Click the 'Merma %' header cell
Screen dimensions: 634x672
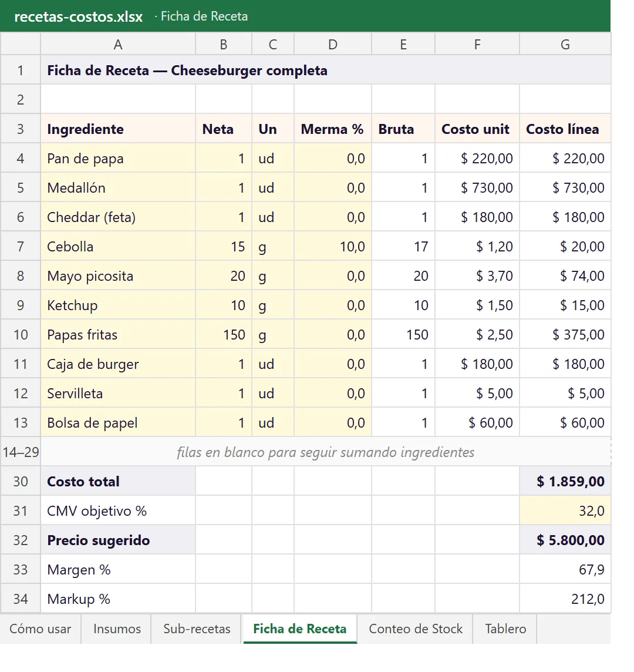[333, 129]
